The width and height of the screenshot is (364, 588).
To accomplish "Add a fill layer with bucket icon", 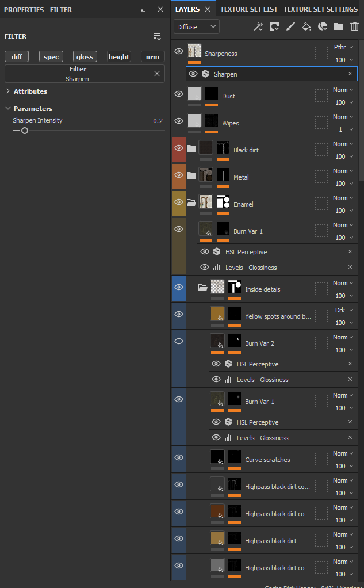I will [x=306, y=26].
